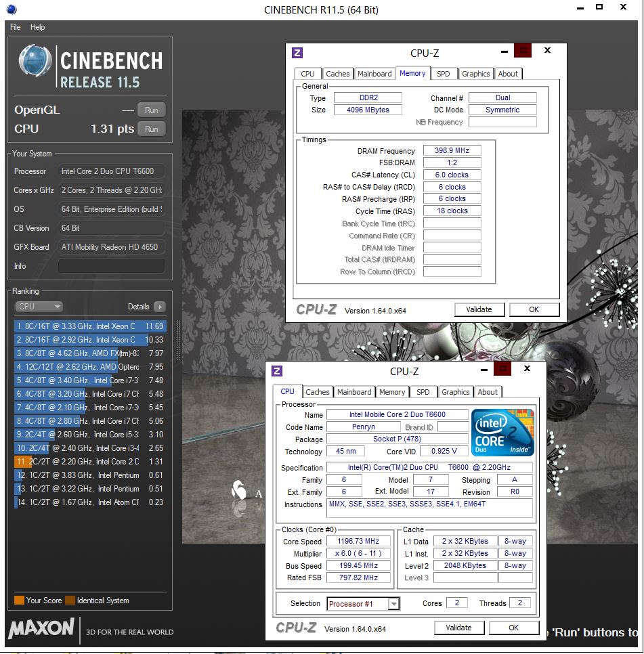Run the OpenGL benchmark
Image resolution: width=644 pixels, height=654 pixels.
pyautogui.click(x=152, y=110)
